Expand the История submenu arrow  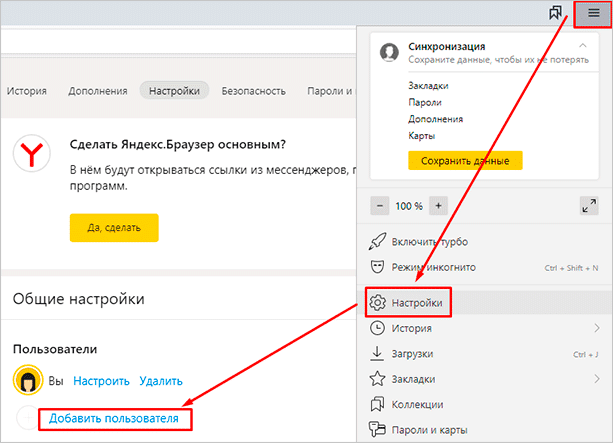pyautogui.click(x=596, y=328)
